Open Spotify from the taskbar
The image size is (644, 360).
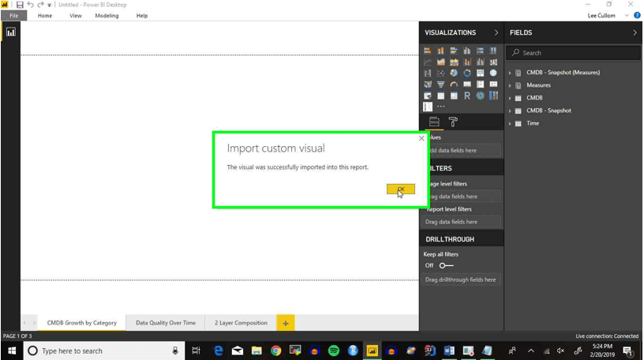[334, 351]
